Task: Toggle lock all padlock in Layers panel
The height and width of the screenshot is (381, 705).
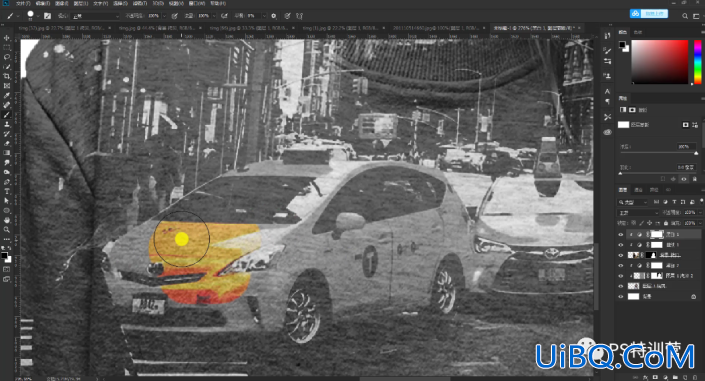Action: (665, 223)
